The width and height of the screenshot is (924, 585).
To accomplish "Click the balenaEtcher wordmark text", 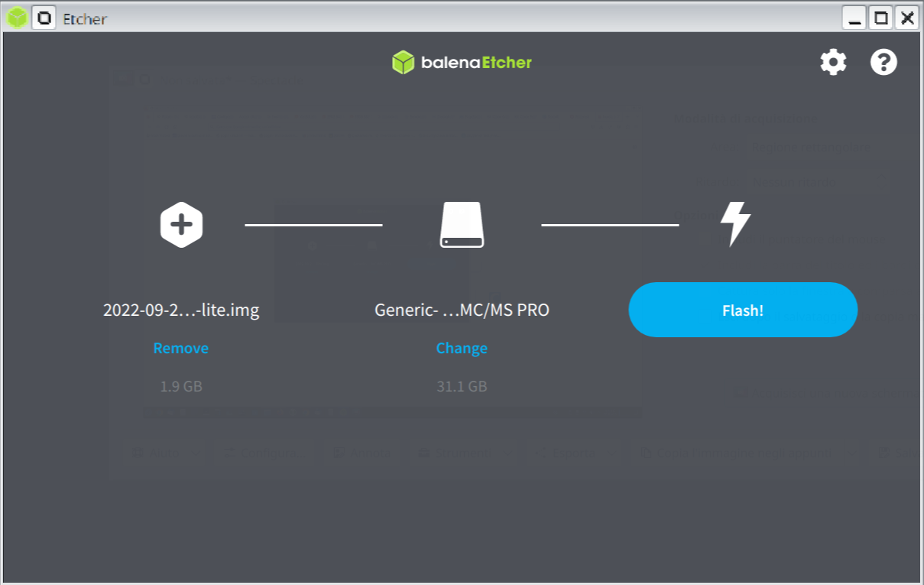I will coord(475,63).
